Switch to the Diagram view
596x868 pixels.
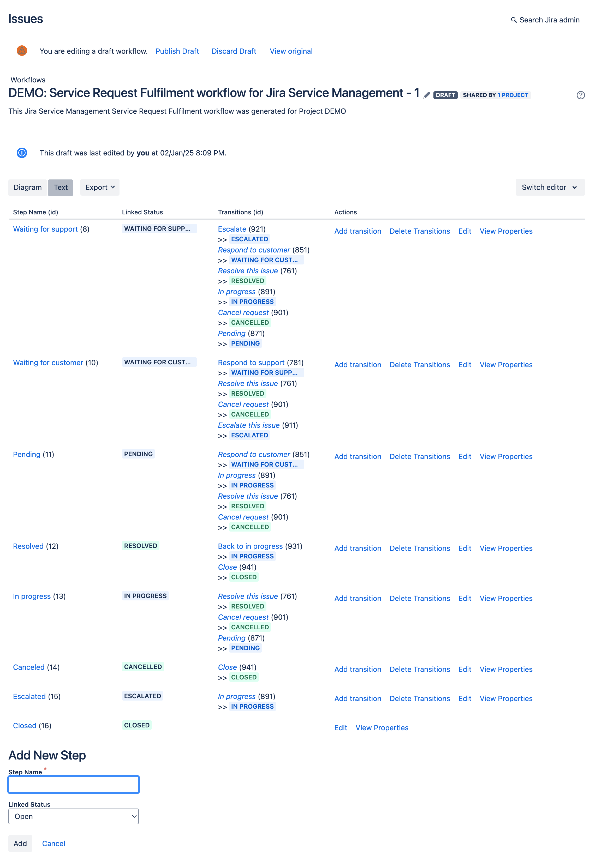(x=28, y=187)
